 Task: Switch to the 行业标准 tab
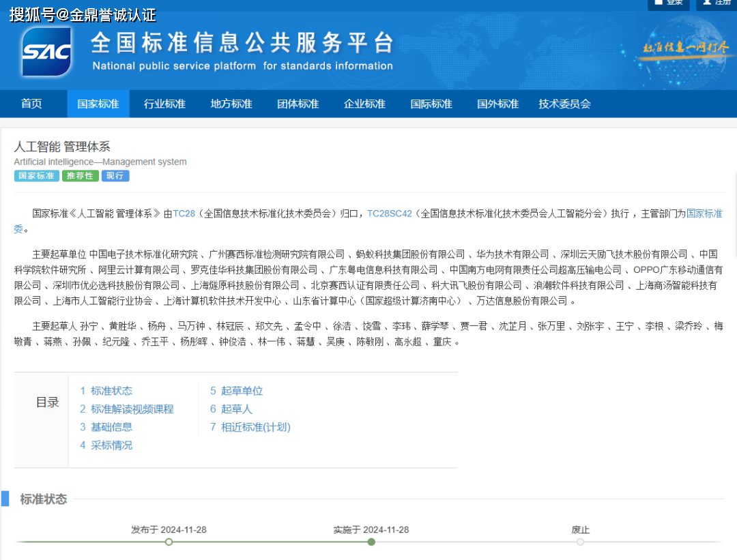click(x=164, y=104)
